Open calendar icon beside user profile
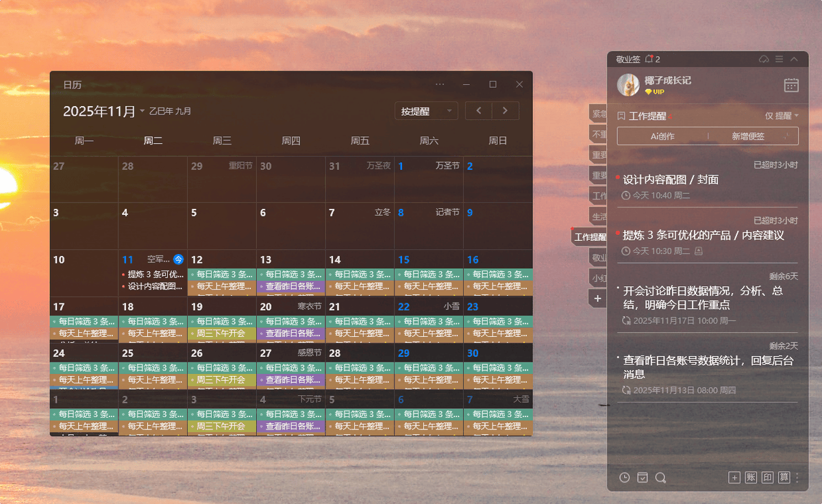Viewport: 822px width, 504px height. click(x=791, y=85)
